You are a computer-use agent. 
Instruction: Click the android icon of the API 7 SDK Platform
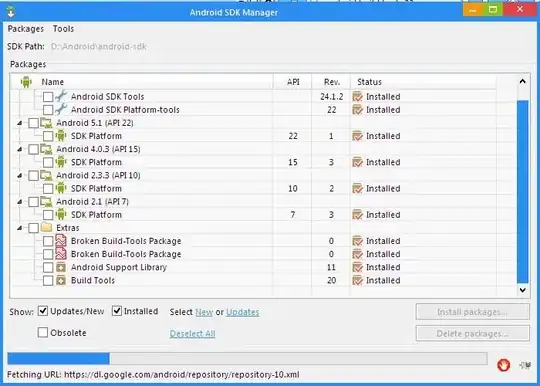click(x=61, y=215)
